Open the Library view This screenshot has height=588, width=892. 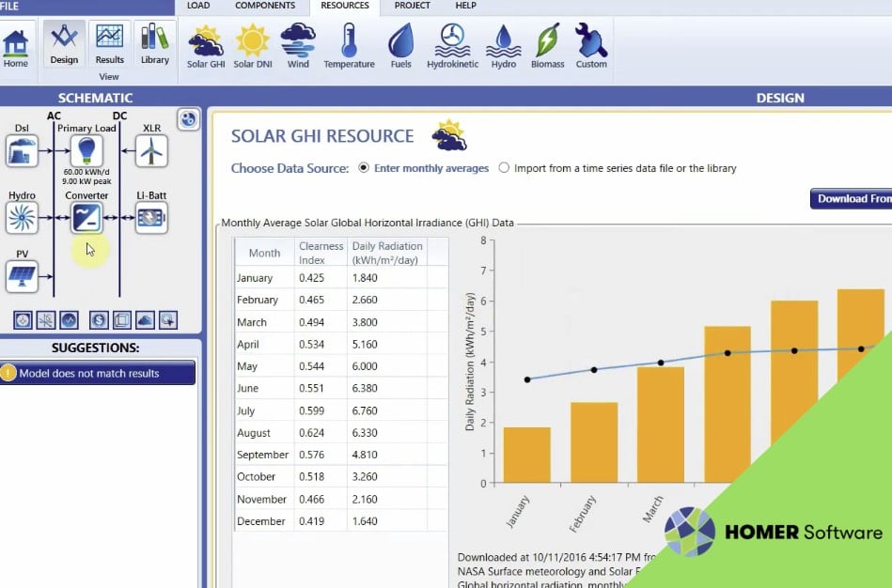click(155, 44)
